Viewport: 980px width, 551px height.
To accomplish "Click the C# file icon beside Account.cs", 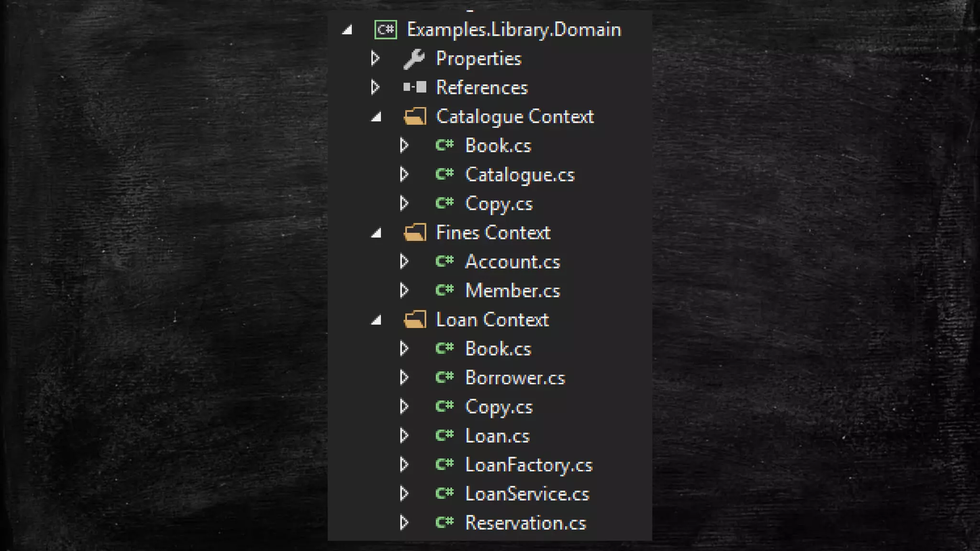I will click(x=445, y=262).
